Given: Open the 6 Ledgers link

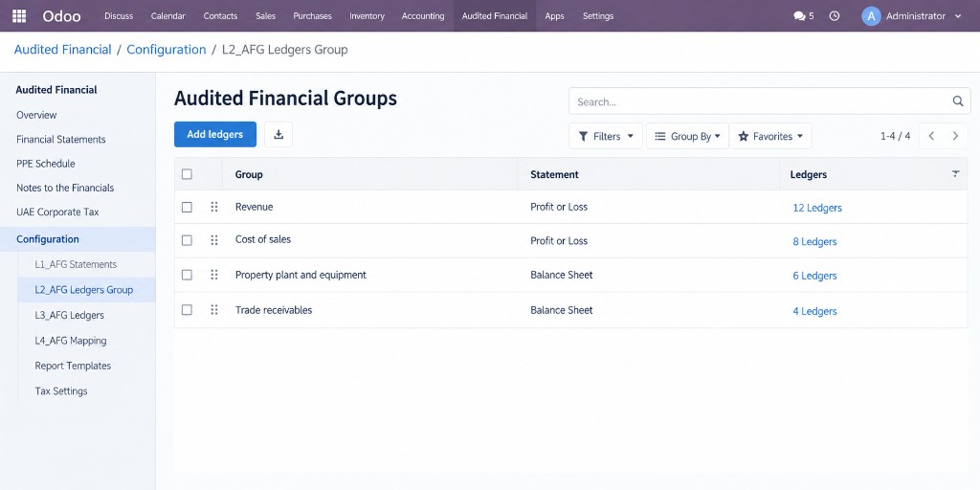Looking at the screenshot, I should click(x=814, y=276).
